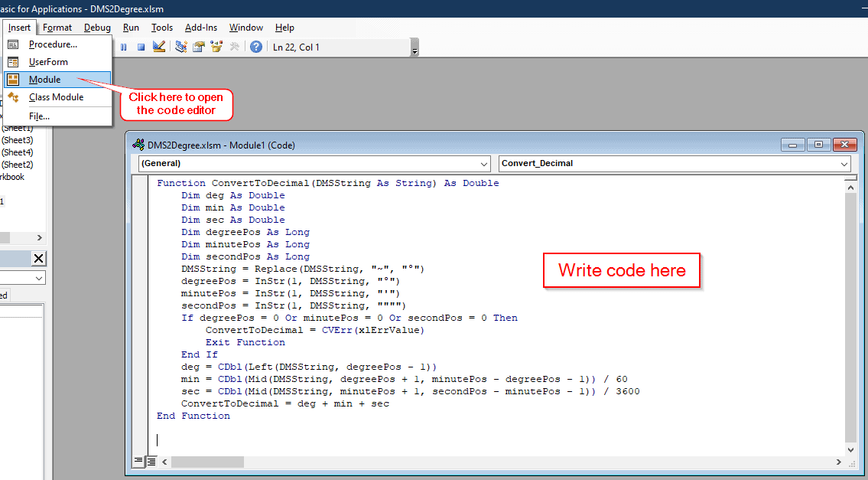Click the Ln 22, Col 1 position indicator
Screen dimensions: 868x480
(296, 47)
